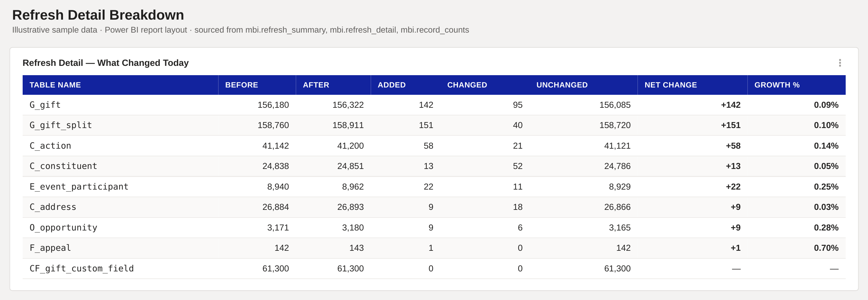Screen dimensions: 868x300
Task: Click the 0.28% growth value
Action: pyautogui.click(x=826, y=228)
